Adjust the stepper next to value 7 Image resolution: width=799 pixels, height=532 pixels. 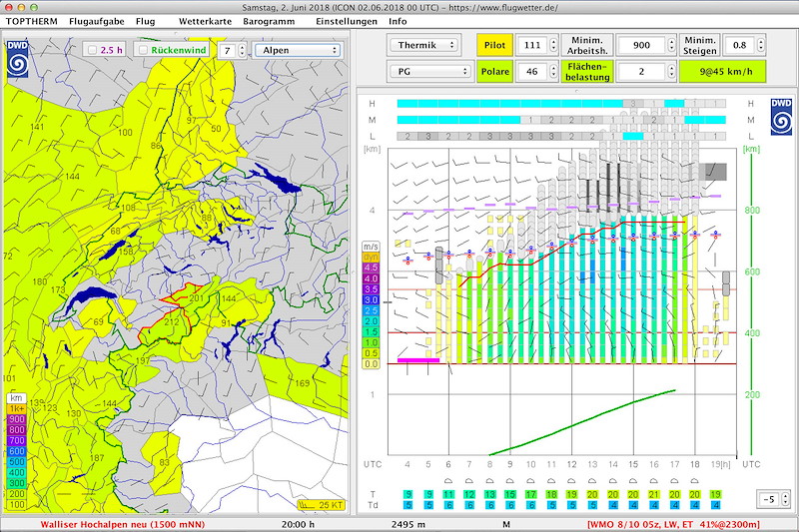[242, 50]
